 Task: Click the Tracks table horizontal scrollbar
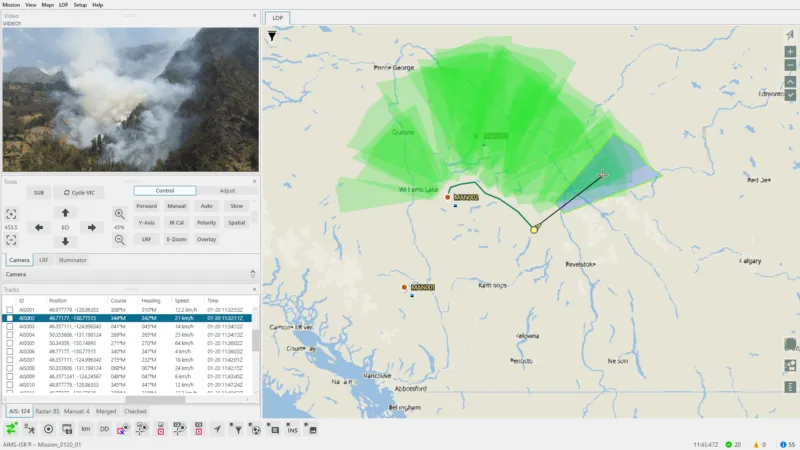click(155, 399)
